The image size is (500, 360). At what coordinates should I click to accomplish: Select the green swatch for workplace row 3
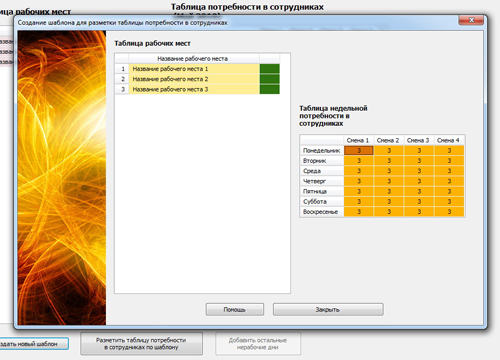[269, 89]
